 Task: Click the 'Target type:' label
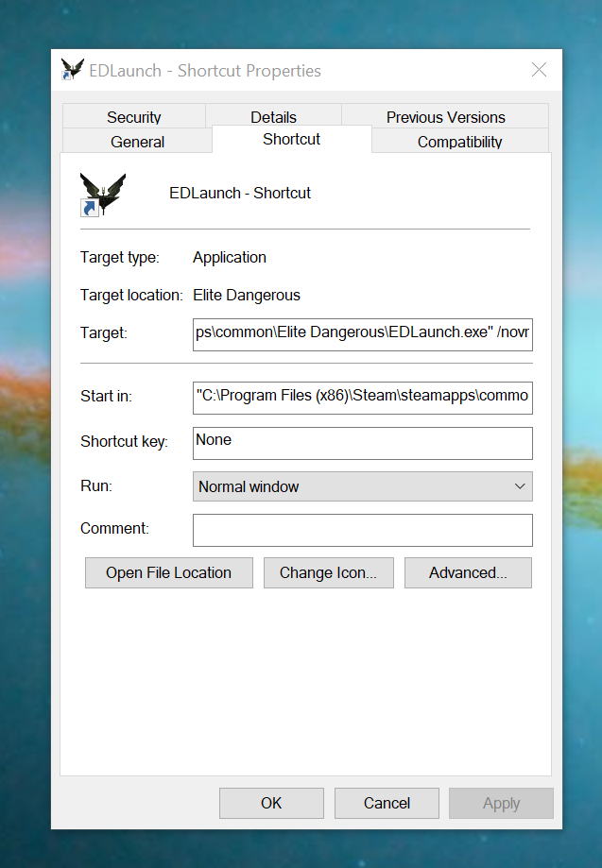coord(120,258)
